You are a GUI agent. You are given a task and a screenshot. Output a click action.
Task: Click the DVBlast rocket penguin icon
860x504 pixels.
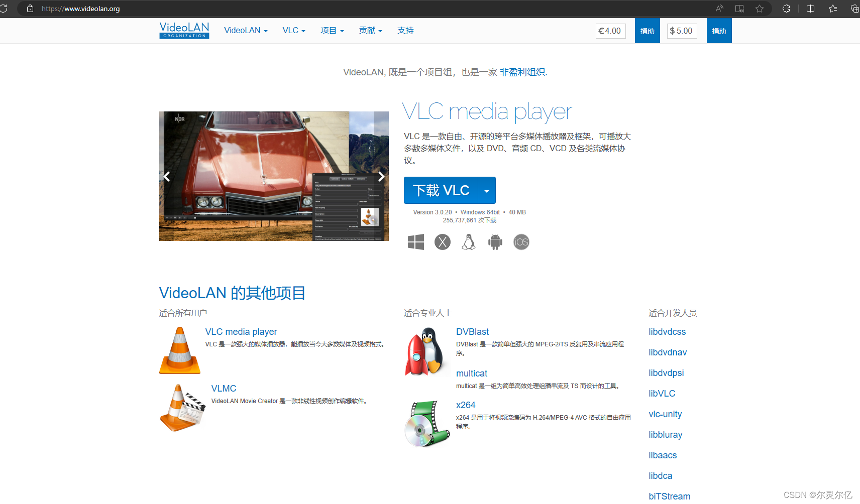click(x=425, y=351)
